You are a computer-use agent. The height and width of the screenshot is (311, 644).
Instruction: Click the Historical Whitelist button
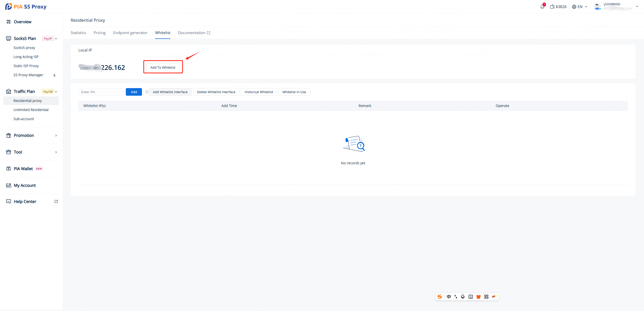[x=259, y=92]
